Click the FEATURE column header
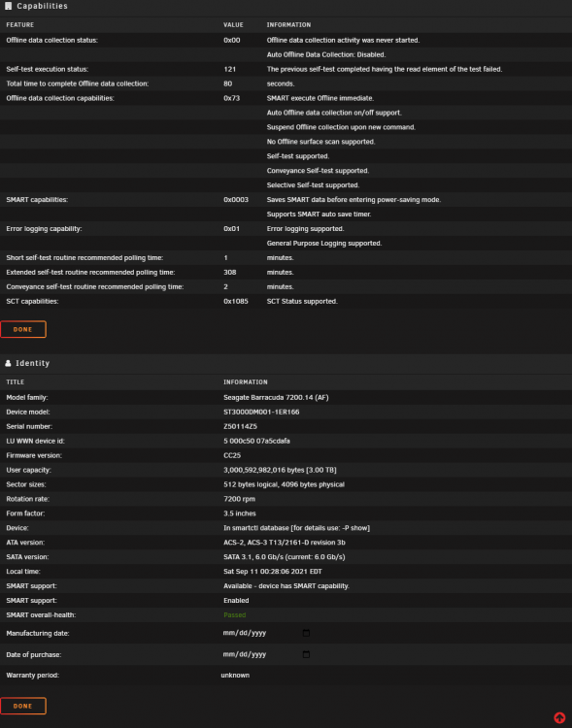Image resolution: width=572 pixels, height=728 pixels. click(x=20, y=24)
